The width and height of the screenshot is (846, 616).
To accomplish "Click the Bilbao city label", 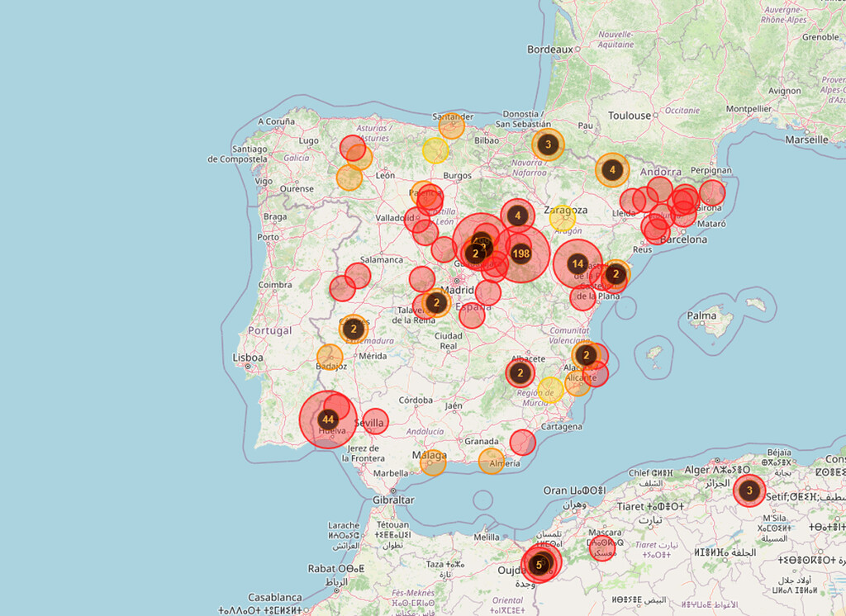I will (x=487, y=140).
